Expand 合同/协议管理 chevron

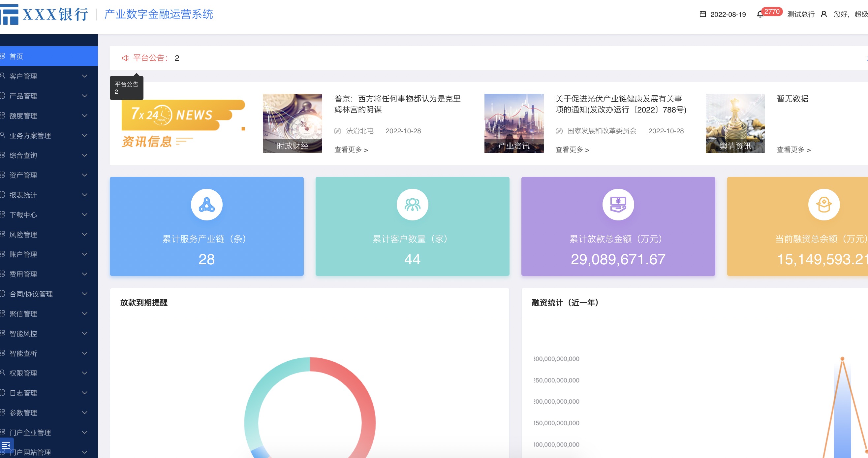pos(84,294)
